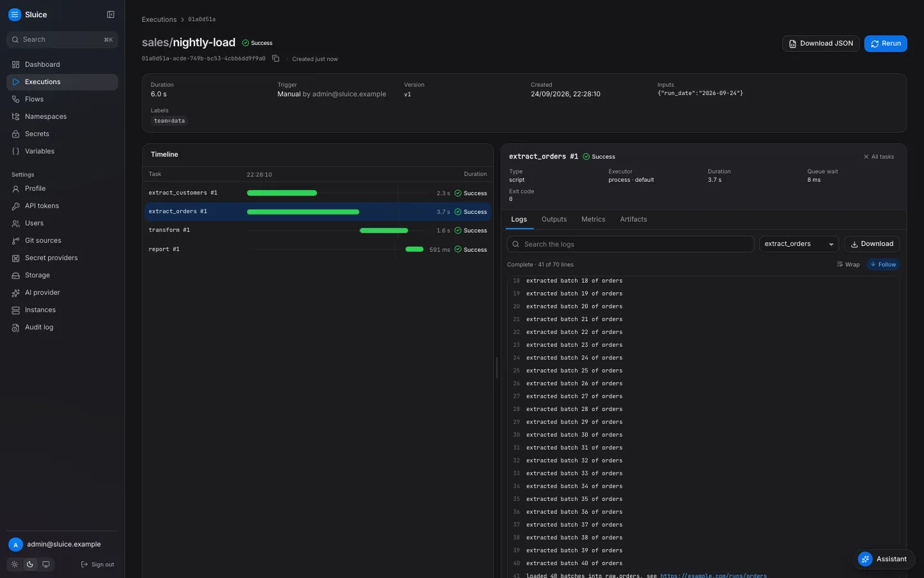
Task: Click the Instances icon
Action: tap(15, 310)
